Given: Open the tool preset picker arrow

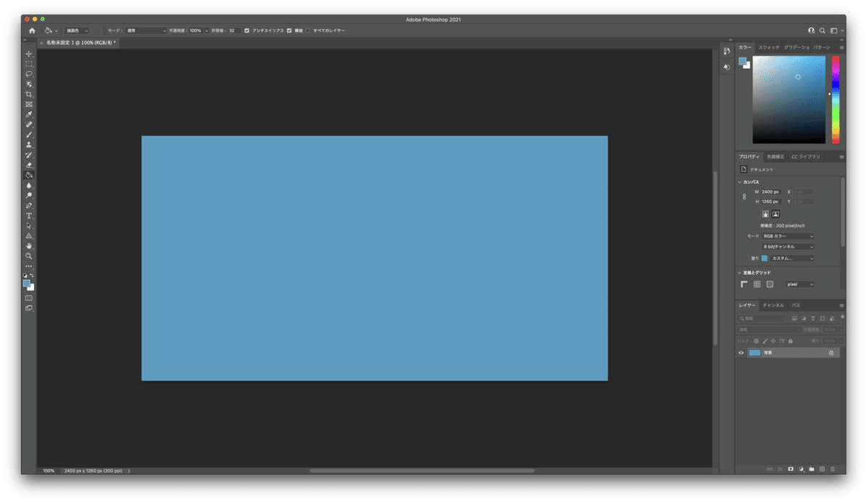Looking at the screenshot, I should click(56, 31).
